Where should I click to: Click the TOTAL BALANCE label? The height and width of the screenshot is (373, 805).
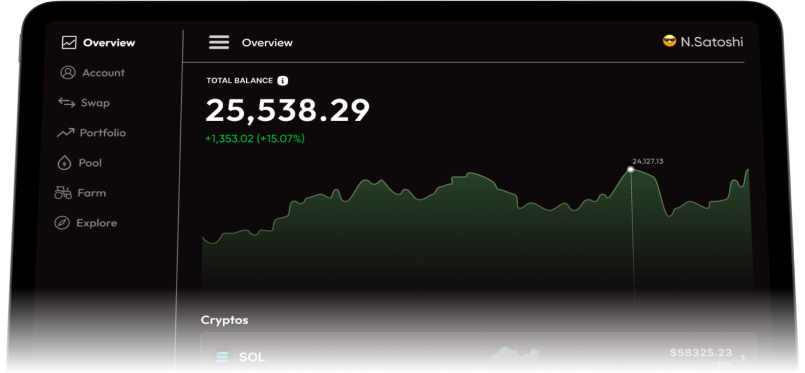pos(239,81)
